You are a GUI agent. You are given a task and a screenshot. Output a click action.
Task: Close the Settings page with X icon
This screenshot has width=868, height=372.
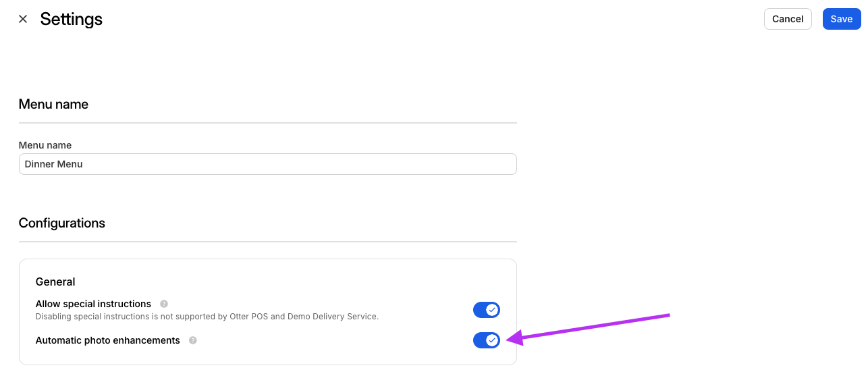click(23, 19)
